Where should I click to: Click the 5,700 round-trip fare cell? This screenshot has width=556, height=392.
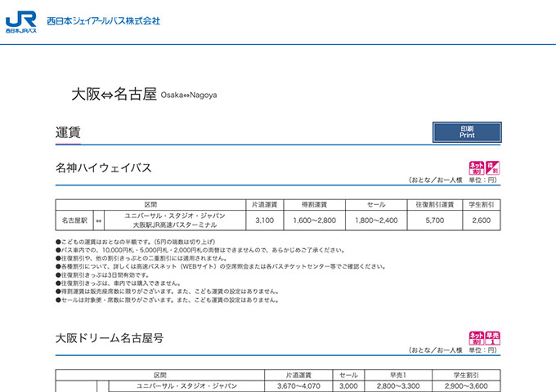pyautogui.click(x=435, y=220)
